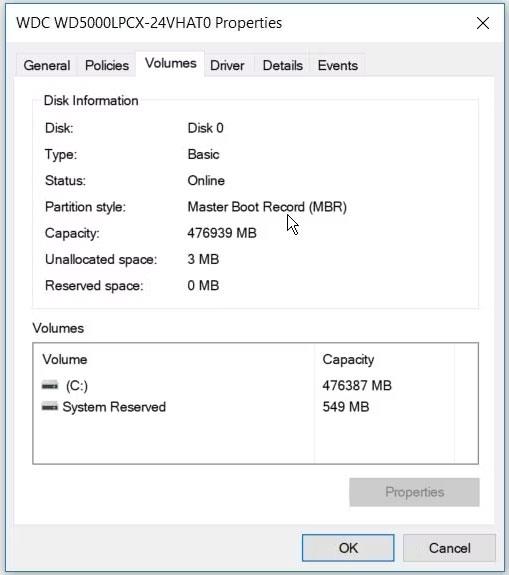Click the Cancel button
The width and height of the screenshot is (509, 575).
(450, 548)
